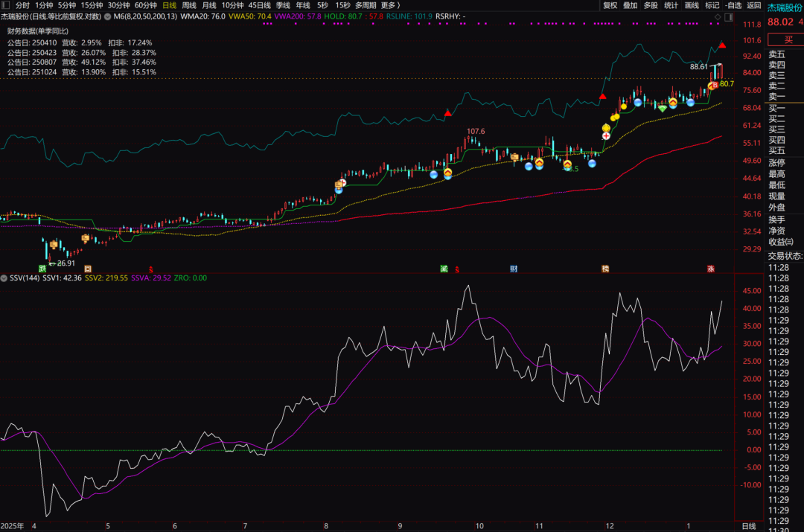Click the green 减 event marker

(x=444, y=269)
